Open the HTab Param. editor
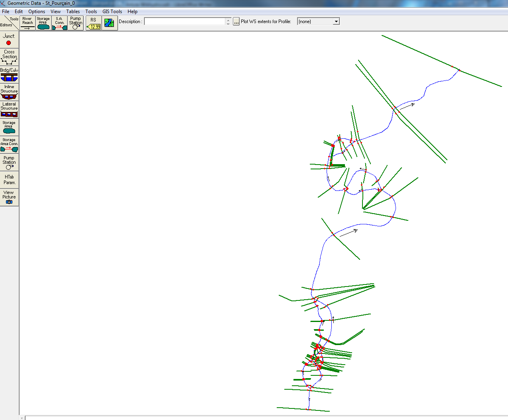 [x=9, y=180]
